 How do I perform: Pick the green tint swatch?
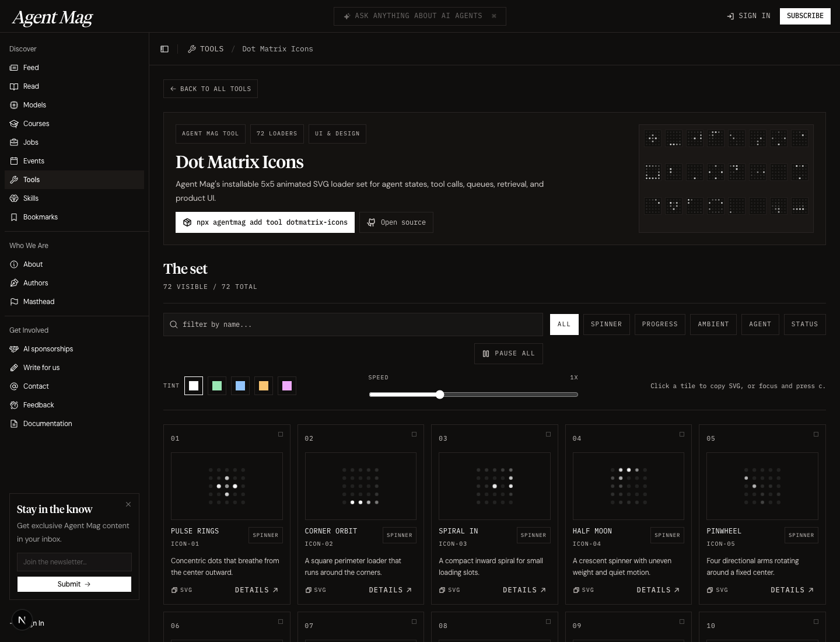click(217, 386)
